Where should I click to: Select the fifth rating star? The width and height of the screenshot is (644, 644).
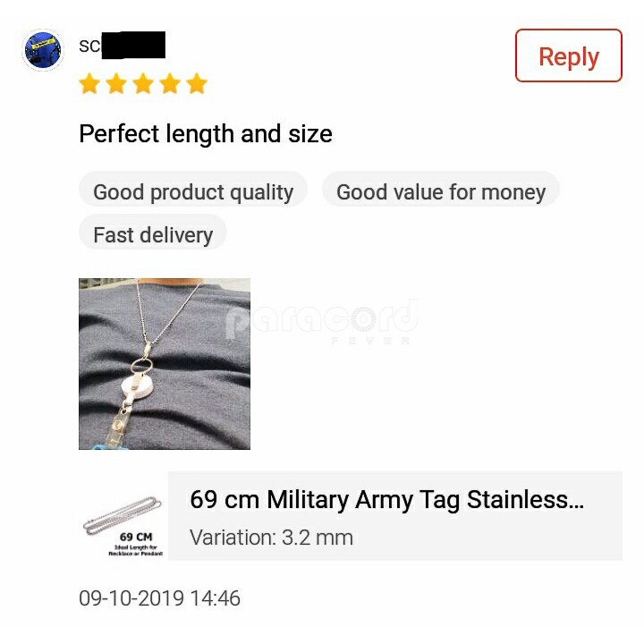tap(197, 84)
